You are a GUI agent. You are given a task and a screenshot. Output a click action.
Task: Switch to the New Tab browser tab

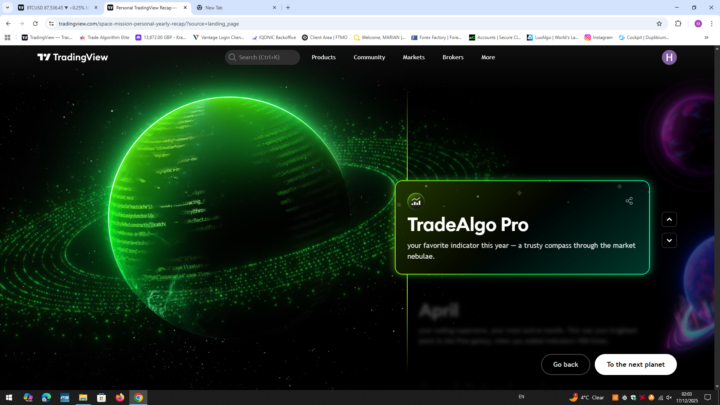pyautogui.click(x=236, y=8)
